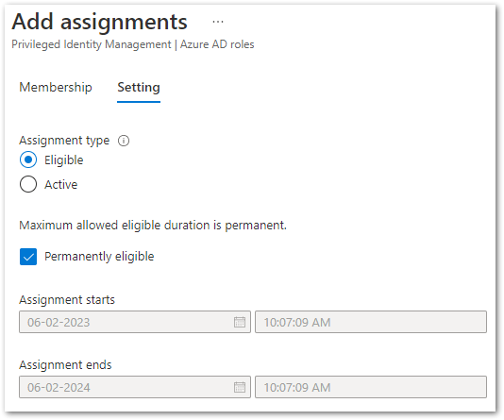Click the Maximum allowed eligible duration text
The width and height of the screenshot is (504, 420).
point(153,226)
